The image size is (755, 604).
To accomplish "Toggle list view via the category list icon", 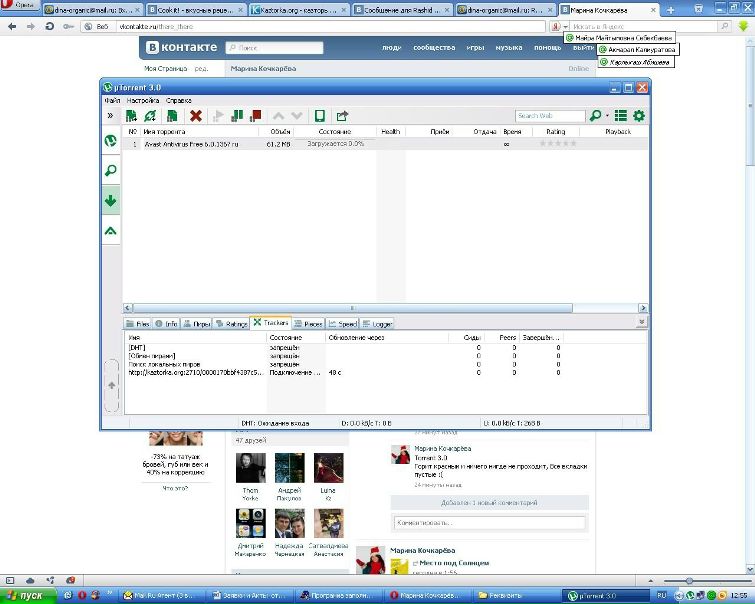I will pyautogui.click(x=621, y=116).
